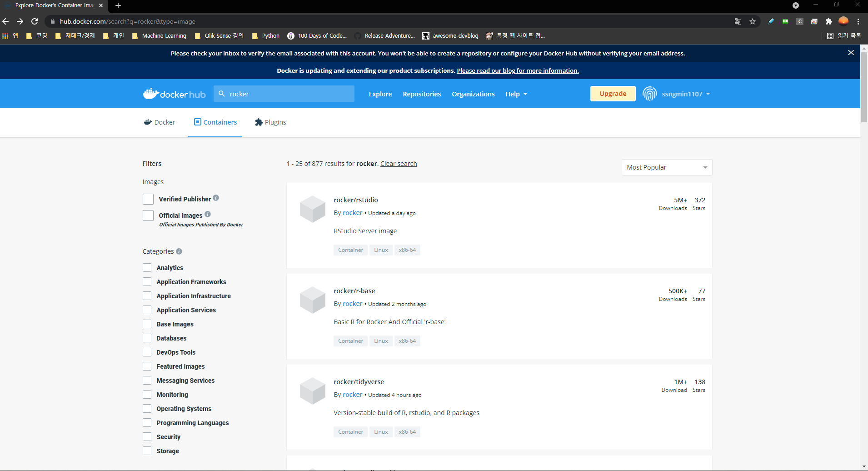The height and width of the screenshot is (471, 868).
Task: Enable Application Frameworks category filter
Action: [147, 282]
